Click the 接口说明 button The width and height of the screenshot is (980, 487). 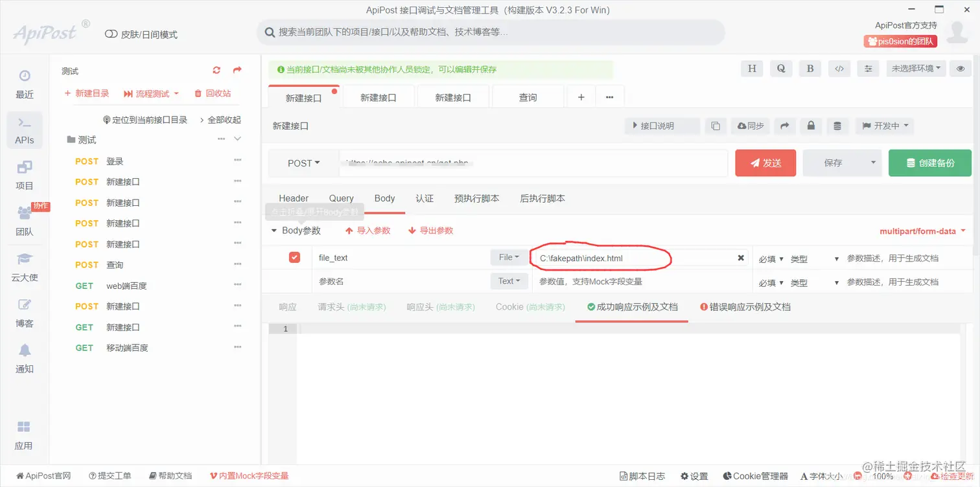(662, 126)
